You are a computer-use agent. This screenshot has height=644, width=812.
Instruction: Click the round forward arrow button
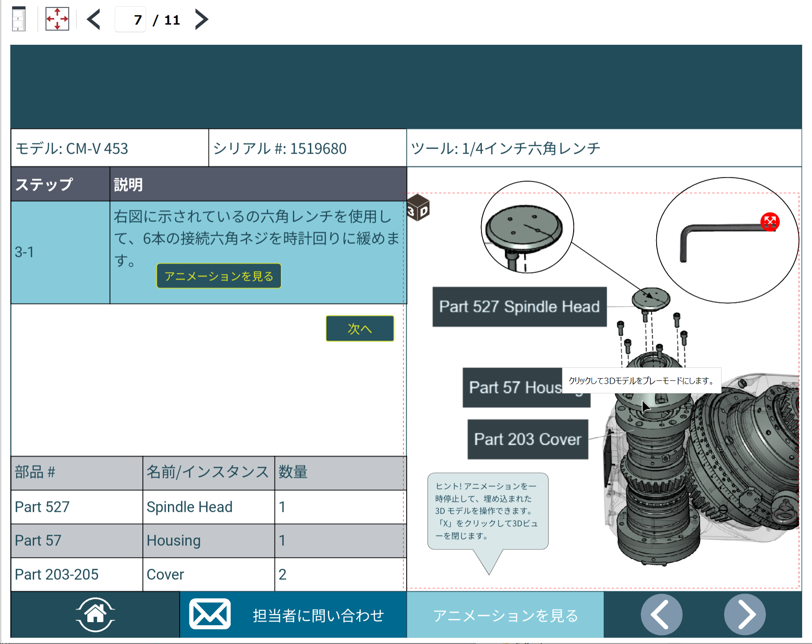[x=745, y=614]
